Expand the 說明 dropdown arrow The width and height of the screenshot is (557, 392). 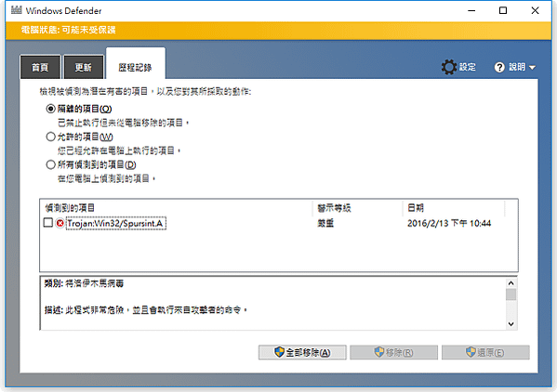coord(532,67)
